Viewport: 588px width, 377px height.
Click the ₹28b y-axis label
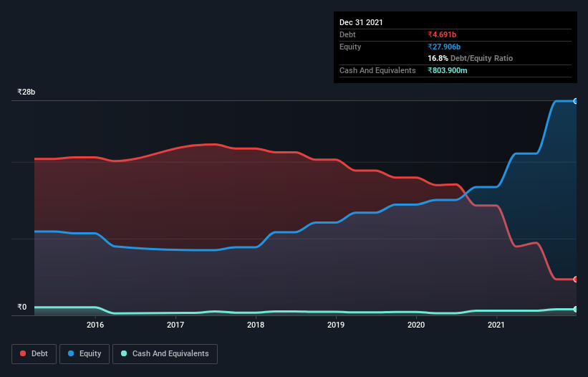[26, 92]
